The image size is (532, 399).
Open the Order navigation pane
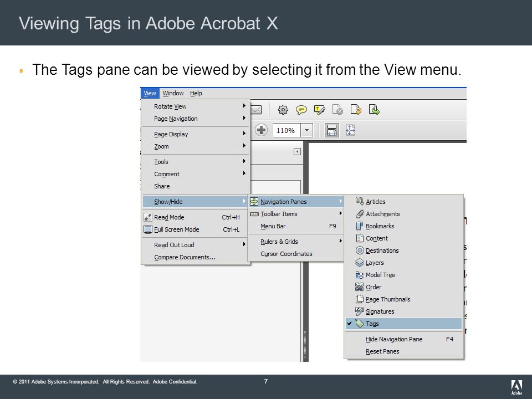(x=404, y=287)
